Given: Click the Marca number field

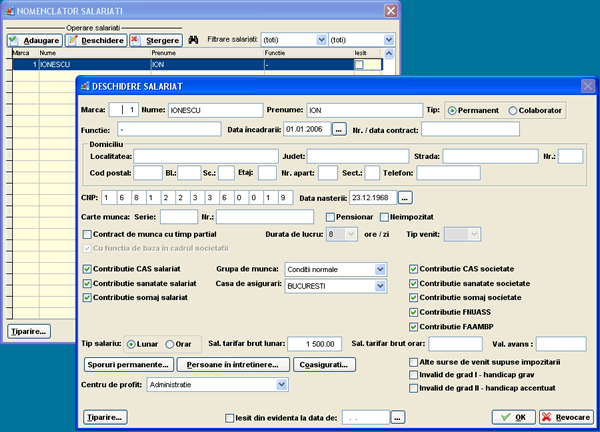Looking at the screenshot, I should click(x=124, y=110).
